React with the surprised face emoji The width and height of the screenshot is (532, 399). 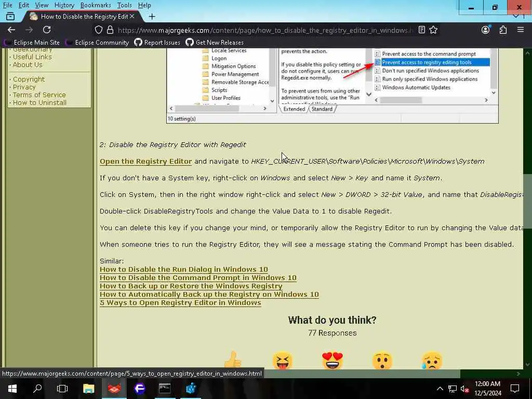(x=382, y=361)
